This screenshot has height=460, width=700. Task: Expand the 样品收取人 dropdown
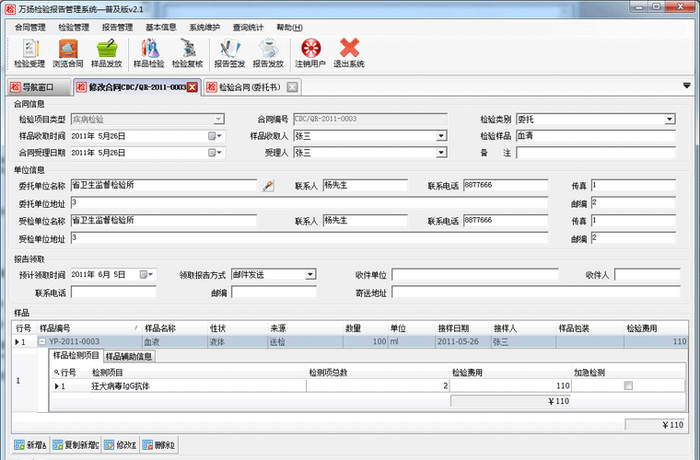coord(441,136)
